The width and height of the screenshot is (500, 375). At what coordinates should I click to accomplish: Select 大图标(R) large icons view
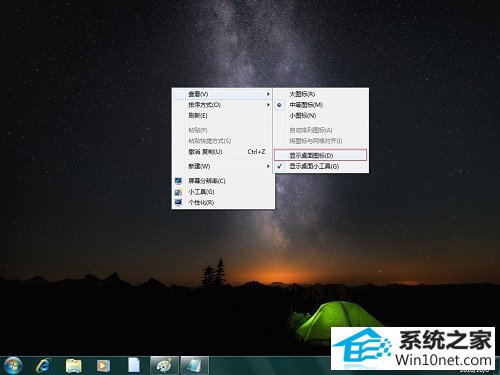tap(321, 94)
